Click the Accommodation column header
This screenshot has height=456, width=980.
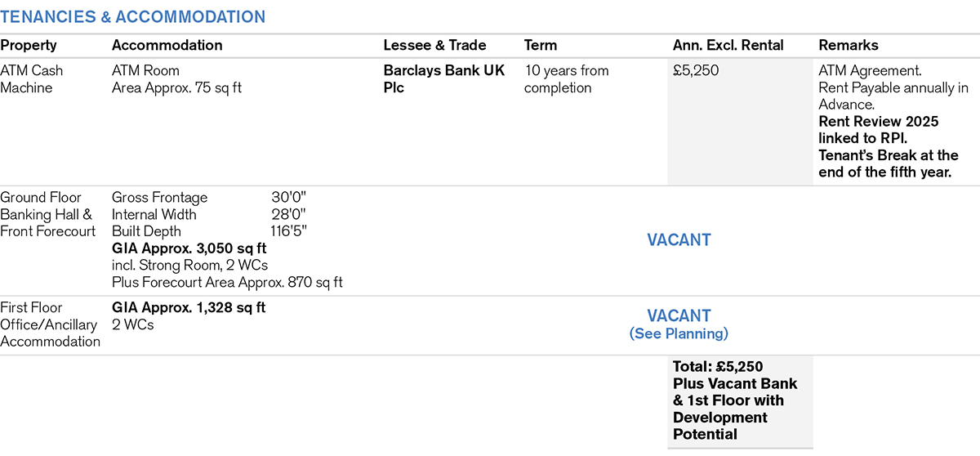[167, 46]
